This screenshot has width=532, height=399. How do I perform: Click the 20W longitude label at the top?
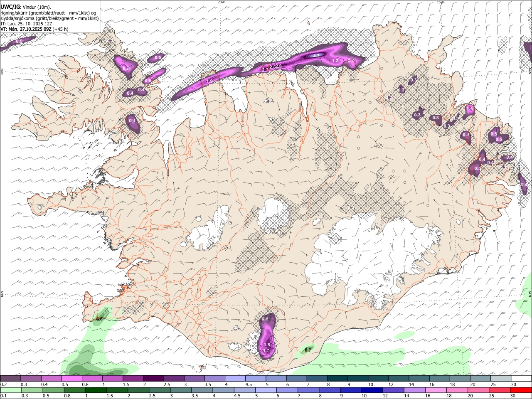[x=221, y=2]
